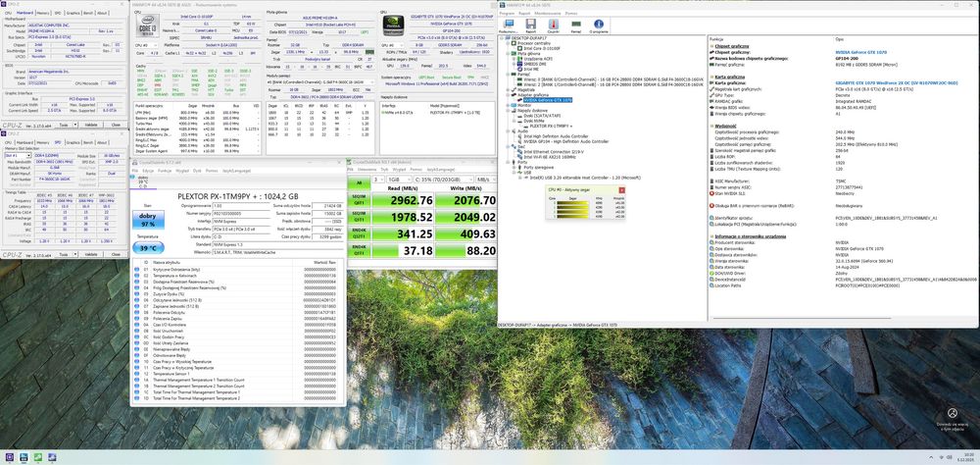Click 'Temperatura w Kelvinach' attribute row
The image size is (980, 465).
(x=237, y=276)
